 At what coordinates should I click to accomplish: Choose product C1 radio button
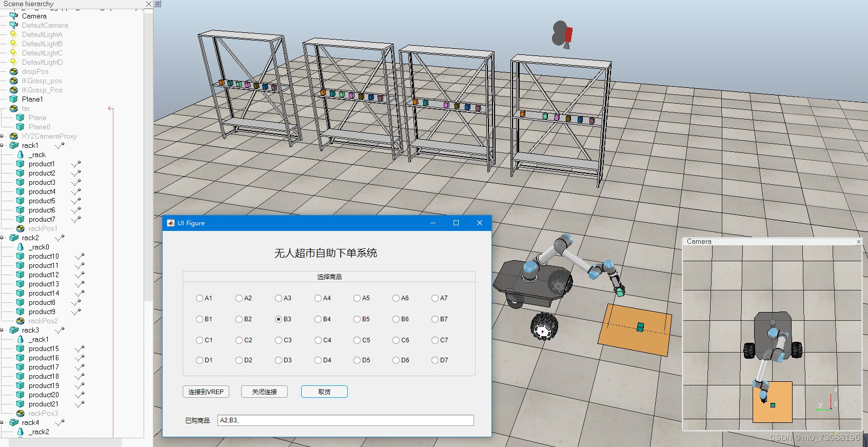[200, 340]
